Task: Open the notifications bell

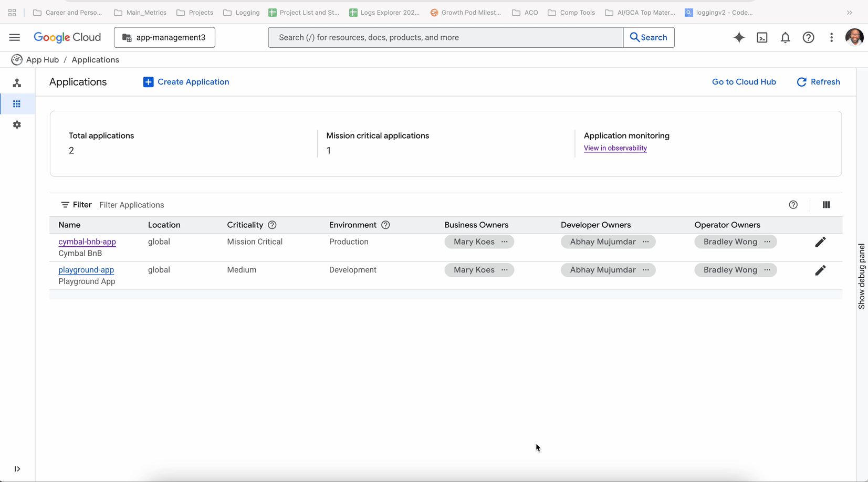Action: tap(785, 37)
